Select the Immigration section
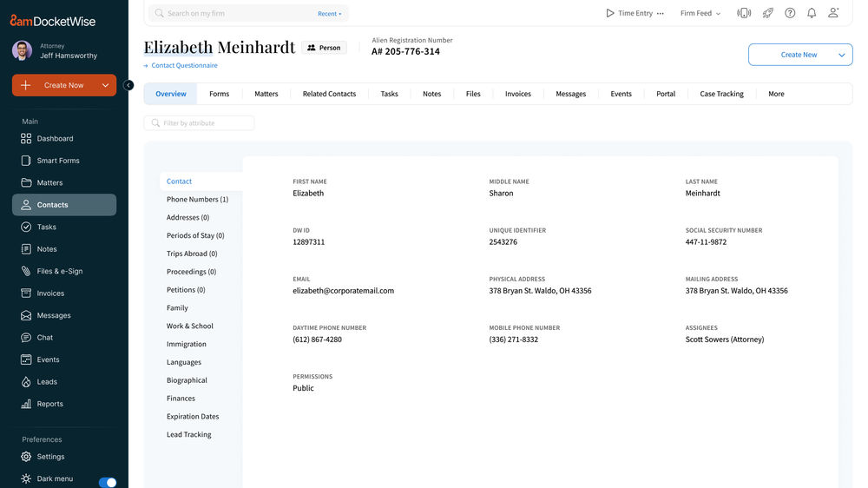The image size is (868, 488). click(187, 344)
